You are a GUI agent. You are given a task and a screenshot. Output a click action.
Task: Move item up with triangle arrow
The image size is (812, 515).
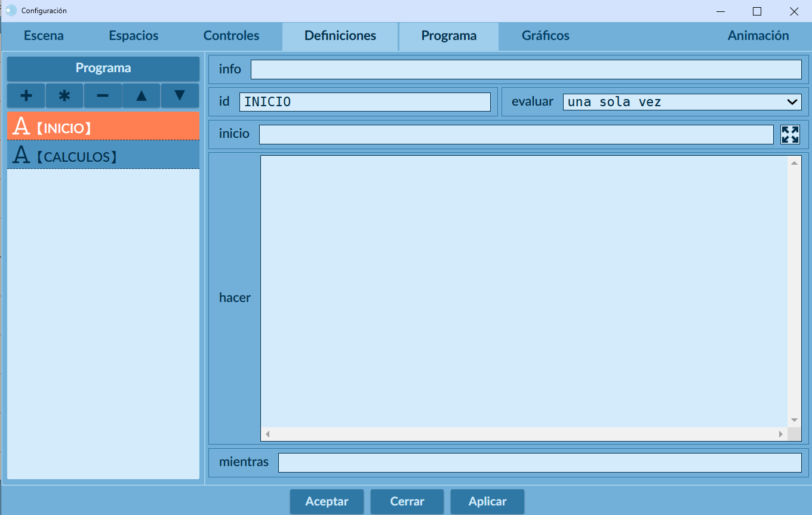pos(142,95)
